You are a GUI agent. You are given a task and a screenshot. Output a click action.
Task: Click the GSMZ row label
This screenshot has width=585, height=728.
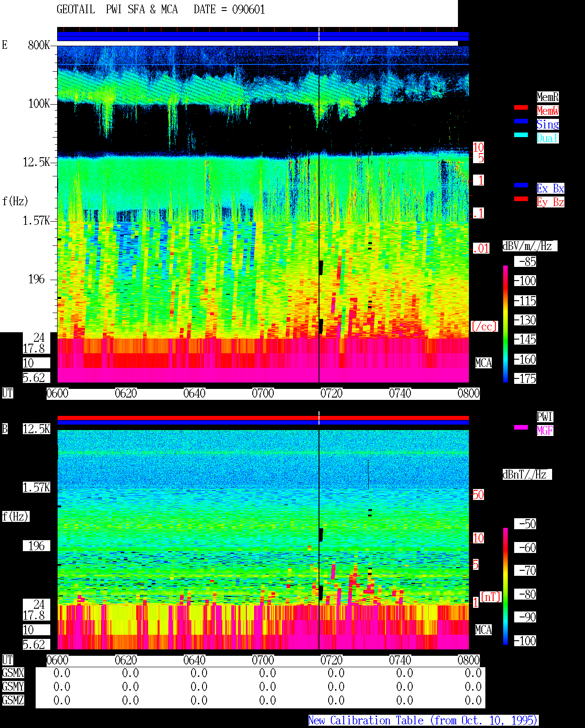click(x=13, y=700)
